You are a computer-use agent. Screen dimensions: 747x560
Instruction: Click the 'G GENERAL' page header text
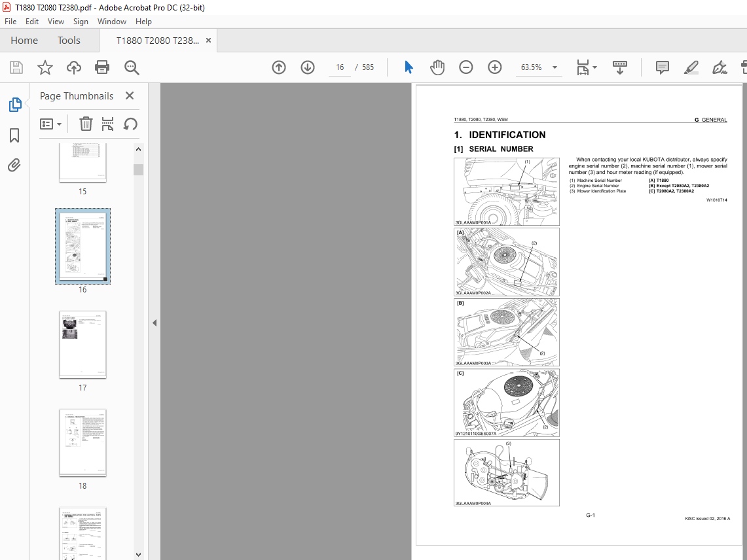coord(710,120)
